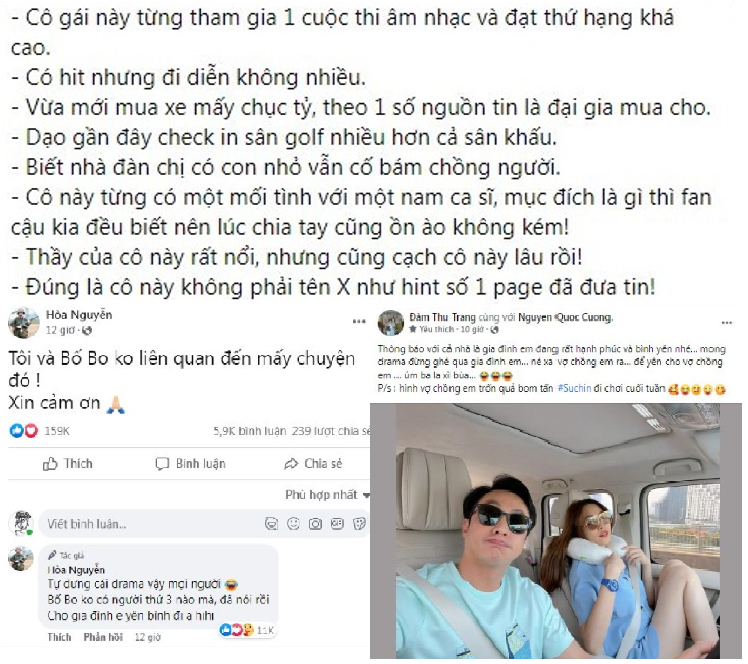Open the Nguyen Quoc Cuong profile link
The image size is (748, 664).
click(x=565, y=317)
